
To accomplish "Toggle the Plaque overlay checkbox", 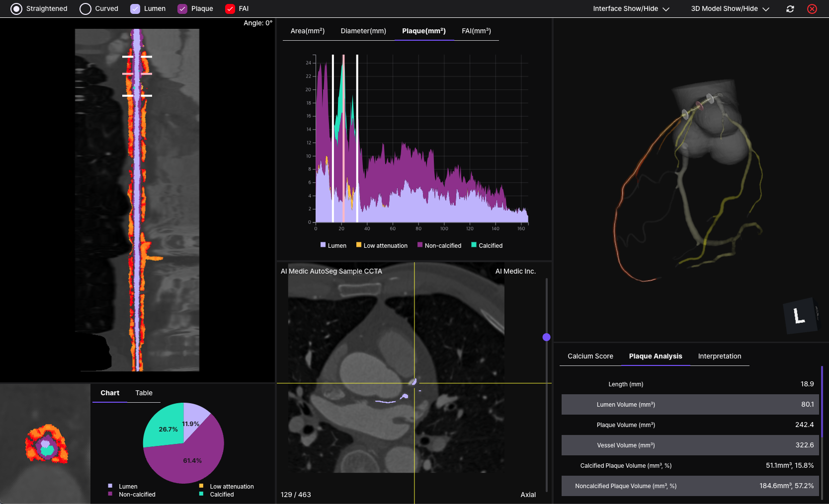I will [x=182, y=9].
